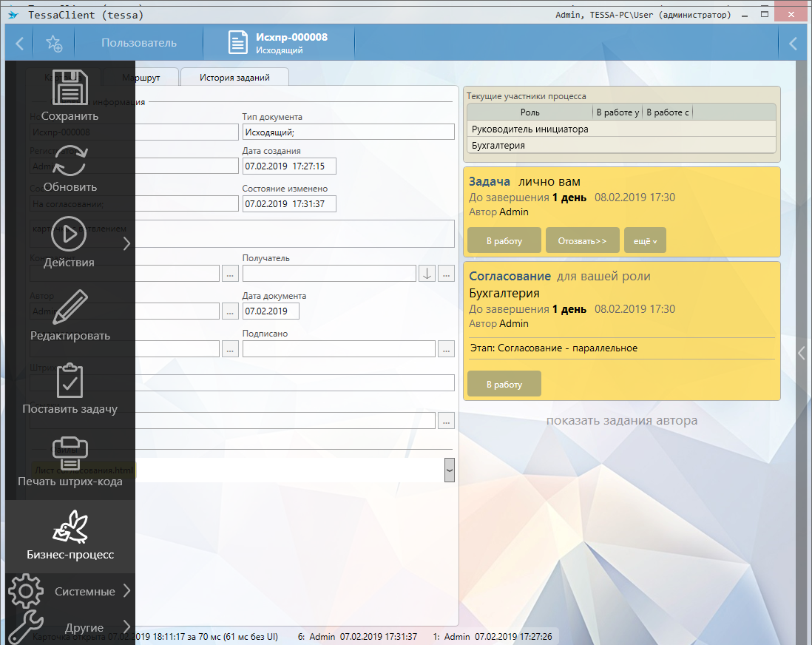Image resolution: width=812 pixels, height=645 pixels.
Task: Click the Другие wrench icon
Action: pyautogui.click(x=25, y=627)
